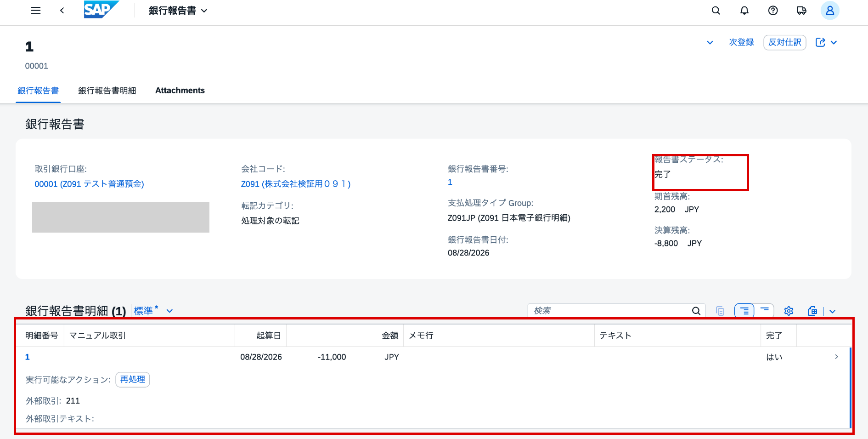
Task: Click the truck icon in the header
Action: click(801, 11)
